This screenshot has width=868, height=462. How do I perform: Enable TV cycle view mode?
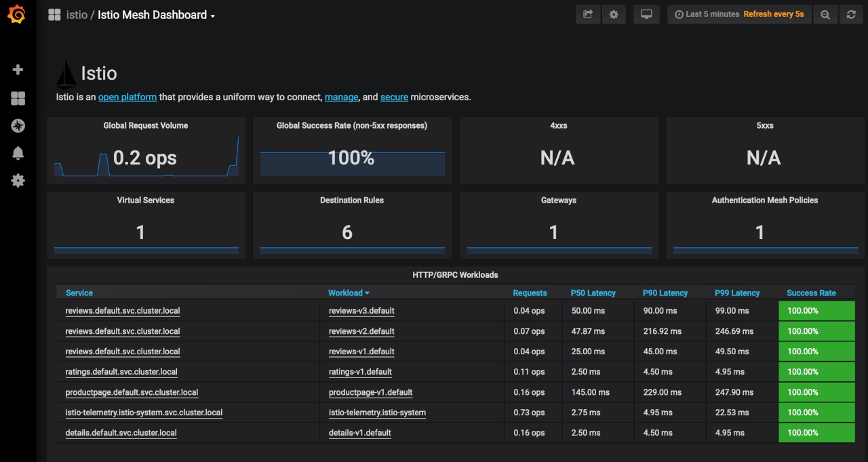(646, 14)
